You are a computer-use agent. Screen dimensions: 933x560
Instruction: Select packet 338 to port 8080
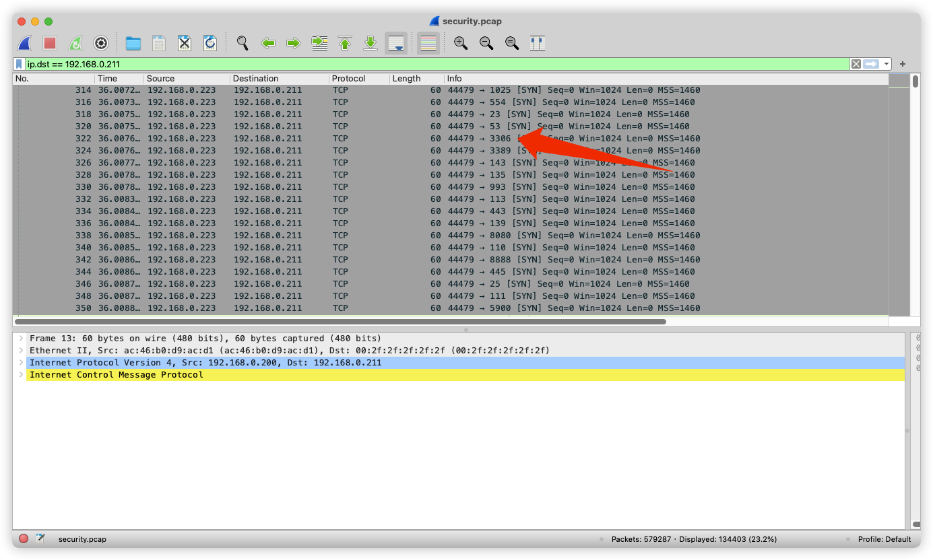coord(451,236)
